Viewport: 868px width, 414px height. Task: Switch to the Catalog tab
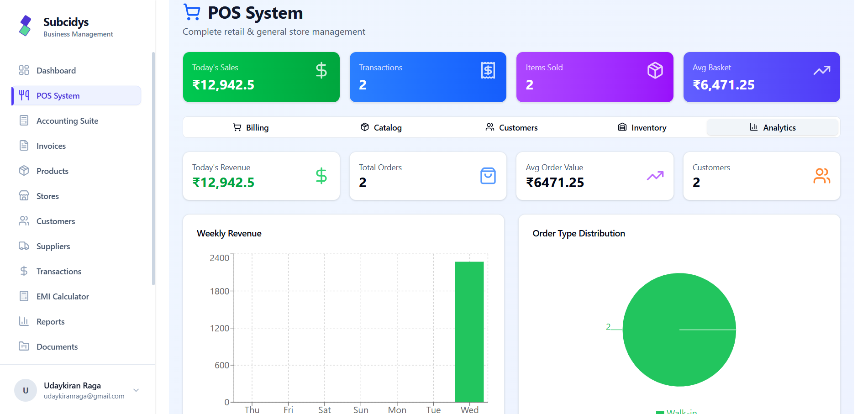tap(381, 127)
